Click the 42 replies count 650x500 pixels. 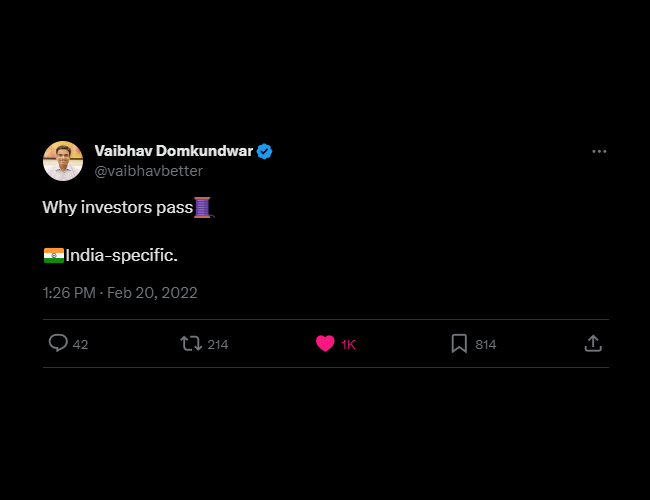(81, 345)
